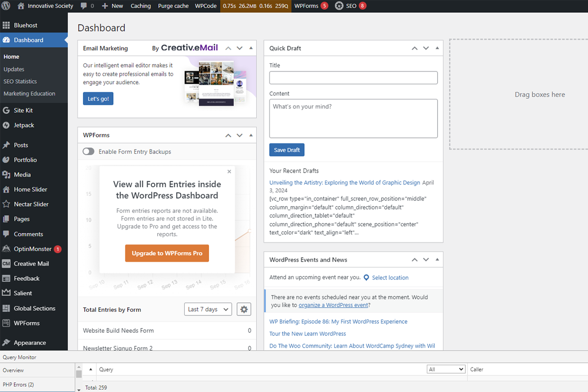The image size is (588, 392).
Task: Click the Upgrade to WPForms Pro button
Action: [167, 253]
